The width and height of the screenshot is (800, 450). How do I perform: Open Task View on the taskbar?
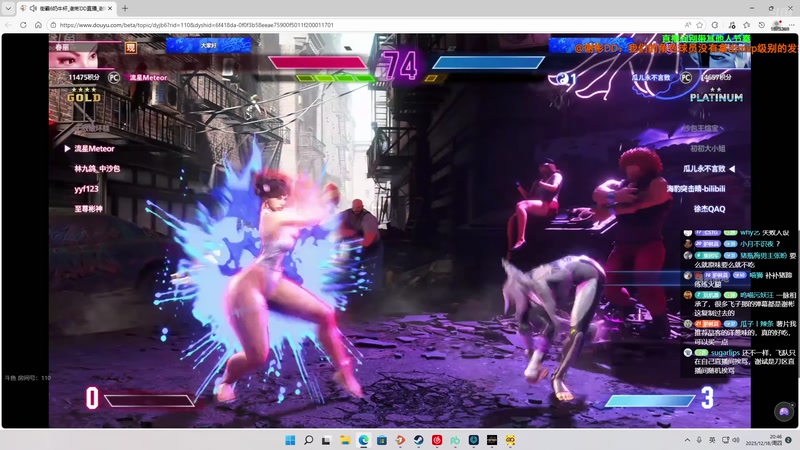pos(327,440)
